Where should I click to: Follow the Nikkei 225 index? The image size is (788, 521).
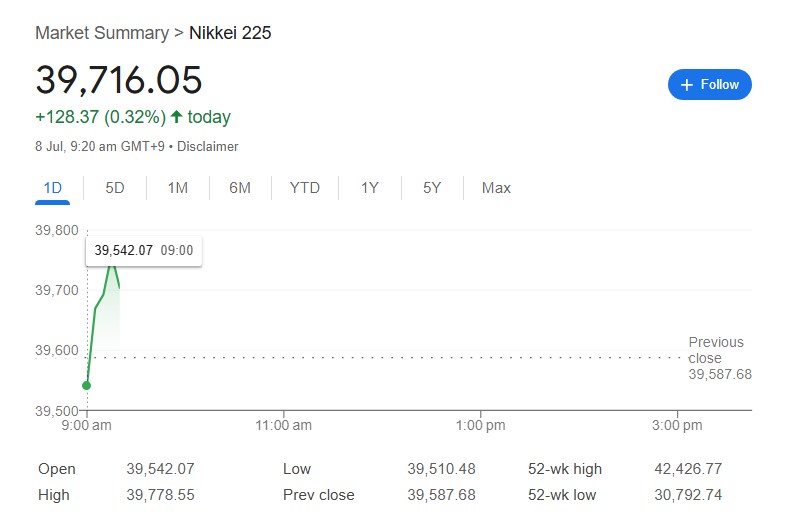[710, 84]
